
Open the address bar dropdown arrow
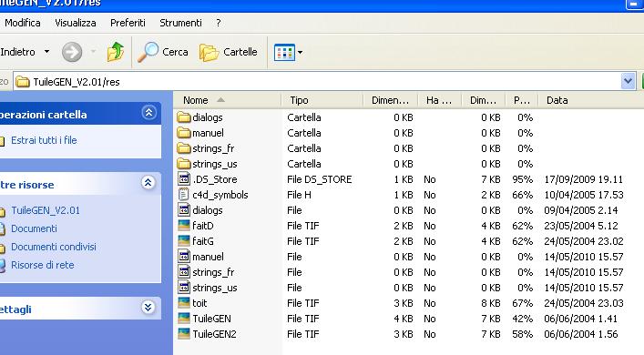(x=628, y=81)
